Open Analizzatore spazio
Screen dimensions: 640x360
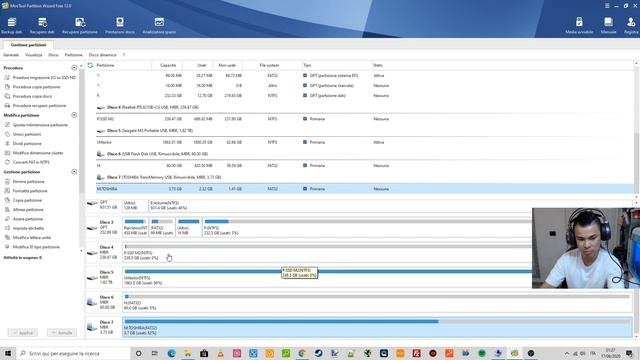(x=159, y=25)
